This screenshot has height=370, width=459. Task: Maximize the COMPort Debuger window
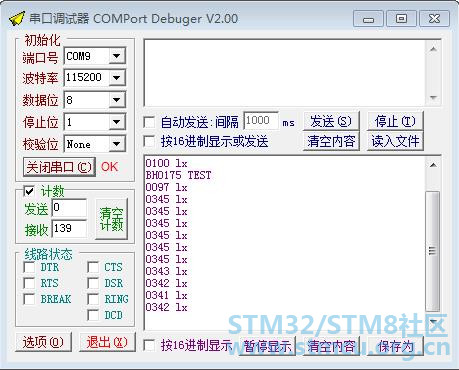401,19
